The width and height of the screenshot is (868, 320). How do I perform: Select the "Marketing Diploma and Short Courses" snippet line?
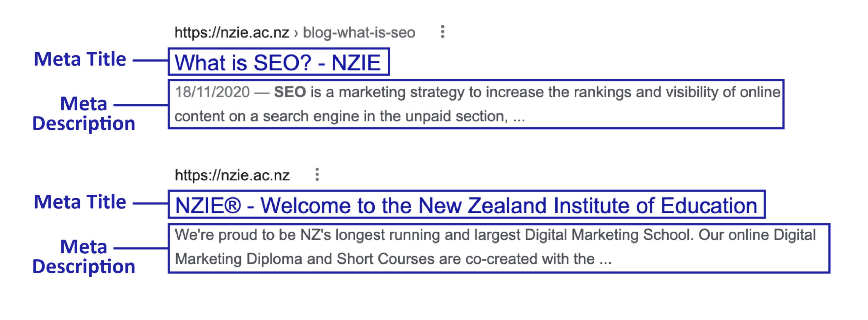[393, 259]
